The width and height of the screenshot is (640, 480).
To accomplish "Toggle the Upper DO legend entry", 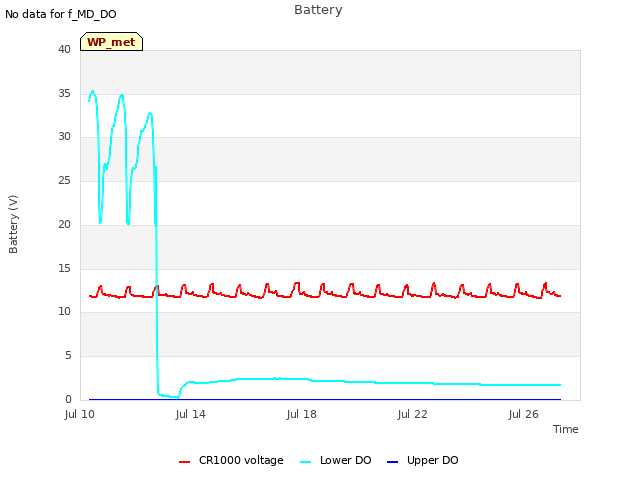I will tap(422, 460).
